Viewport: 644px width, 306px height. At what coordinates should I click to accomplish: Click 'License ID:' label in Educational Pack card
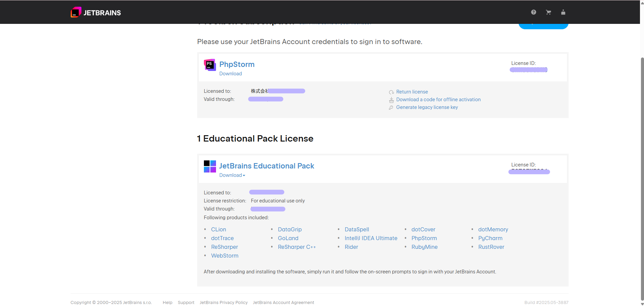(524, 165)
